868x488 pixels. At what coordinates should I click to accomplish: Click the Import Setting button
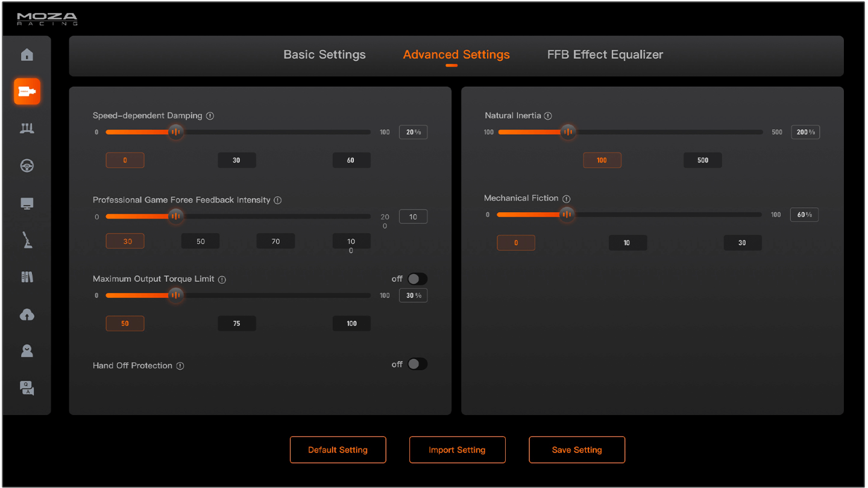[x=457, y=450]
